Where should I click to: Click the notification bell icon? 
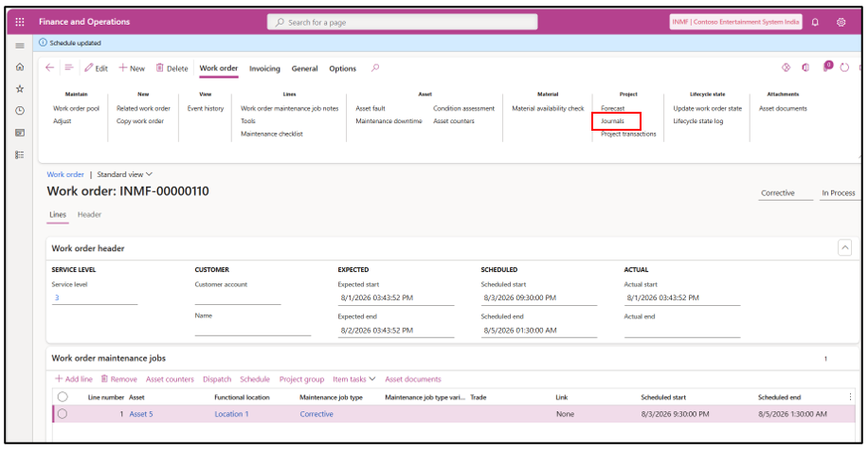(x=815, y=22)
